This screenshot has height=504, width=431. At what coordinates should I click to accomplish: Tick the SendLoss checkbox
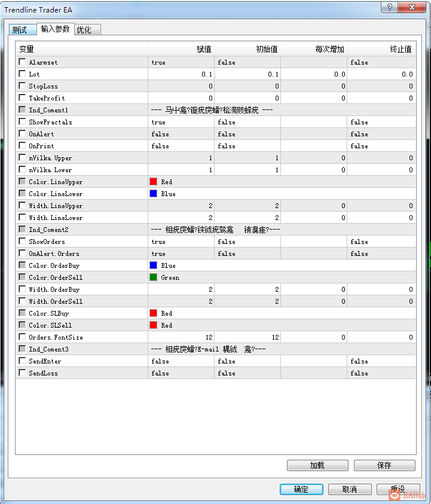point(22,372)
